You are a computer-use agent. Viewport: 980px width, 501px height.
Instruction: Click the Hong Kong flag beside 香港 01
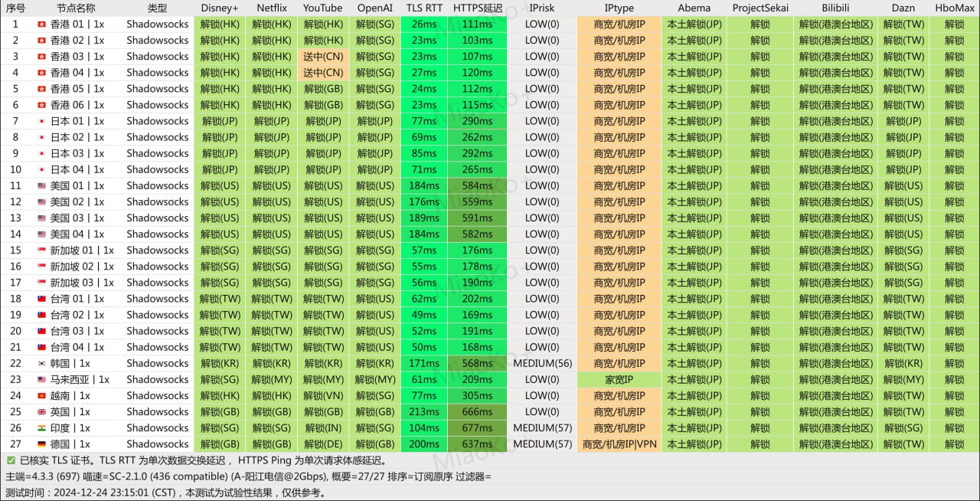41,24
